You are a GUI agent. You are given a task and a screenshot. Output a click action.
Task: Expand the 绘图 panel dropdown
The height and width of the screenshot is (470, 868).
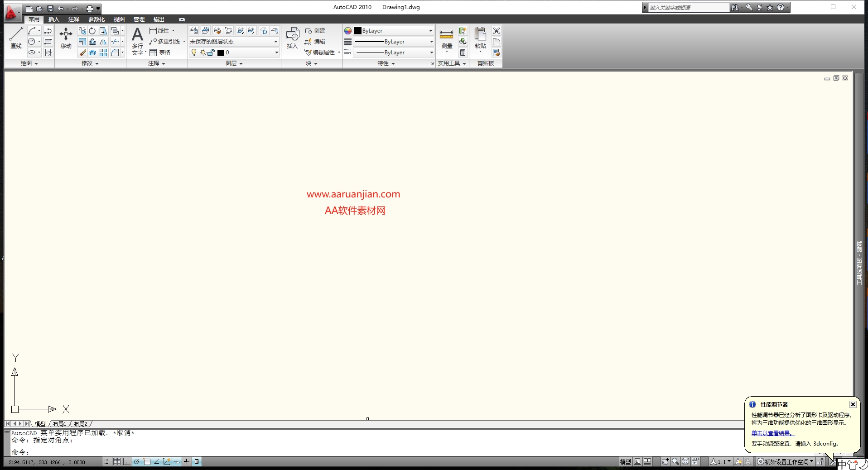point(29,63)
